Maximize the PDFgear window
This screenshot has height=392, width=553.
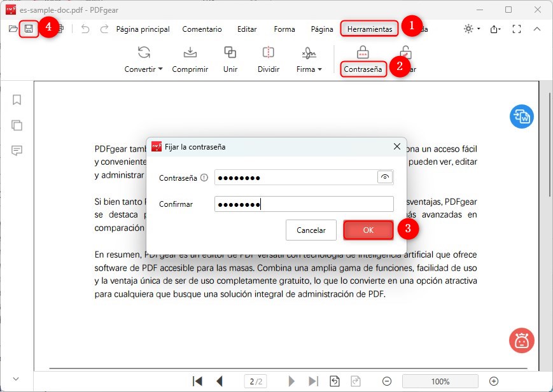pyautogui.click(x=508, y=10)
